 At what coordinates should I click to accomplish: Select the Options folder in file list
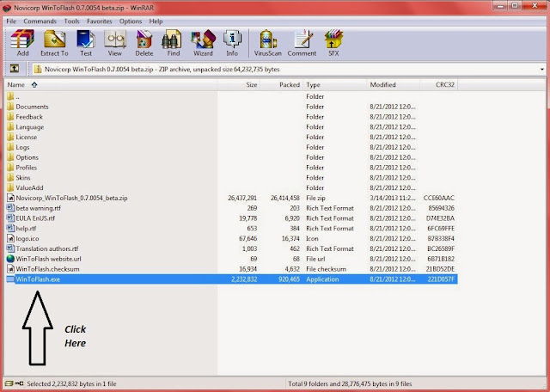click(231, 157)
